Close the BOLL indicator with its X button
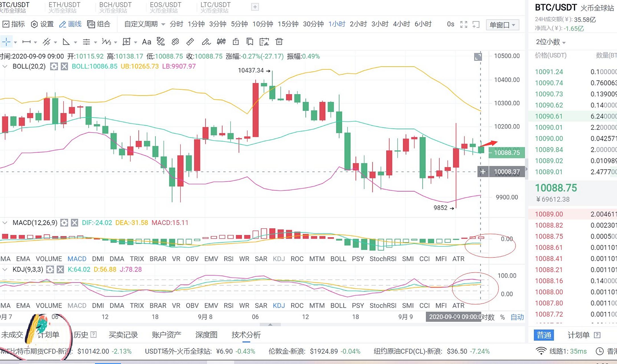The width and height of the screenshot is (617, 364). pos(64,67)
